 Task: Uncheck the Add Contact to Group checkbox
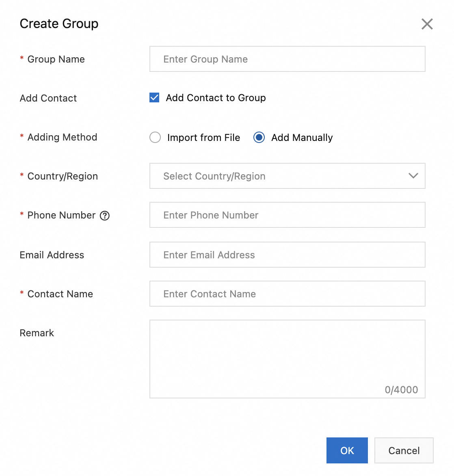pos(154,97)
